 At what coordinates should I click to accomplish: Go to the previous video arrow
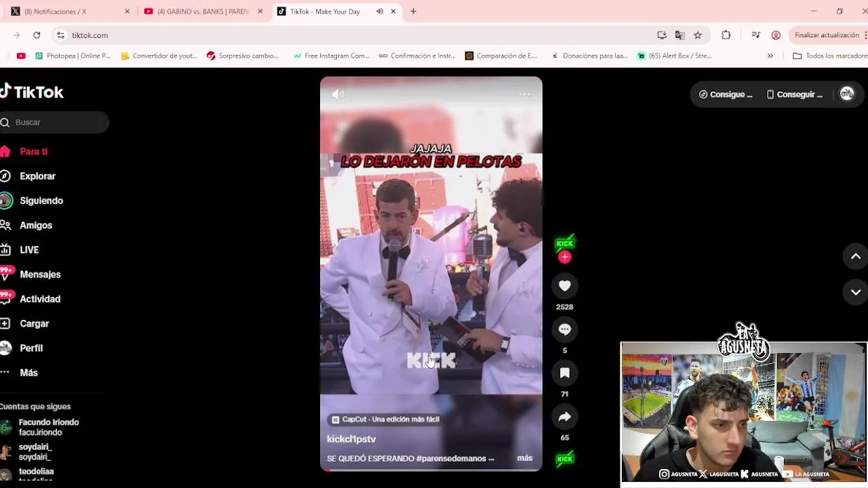pos(856,256)
